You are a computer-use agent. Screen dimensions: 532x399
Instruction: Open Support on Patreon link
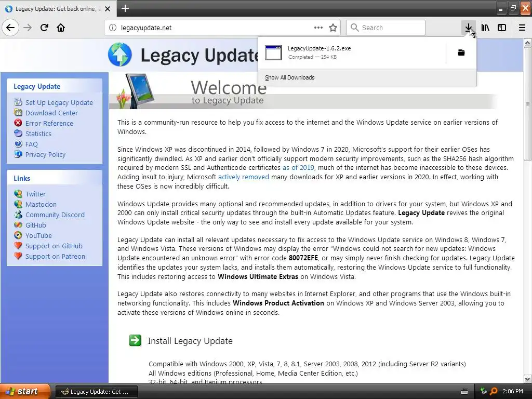point(55,257)
